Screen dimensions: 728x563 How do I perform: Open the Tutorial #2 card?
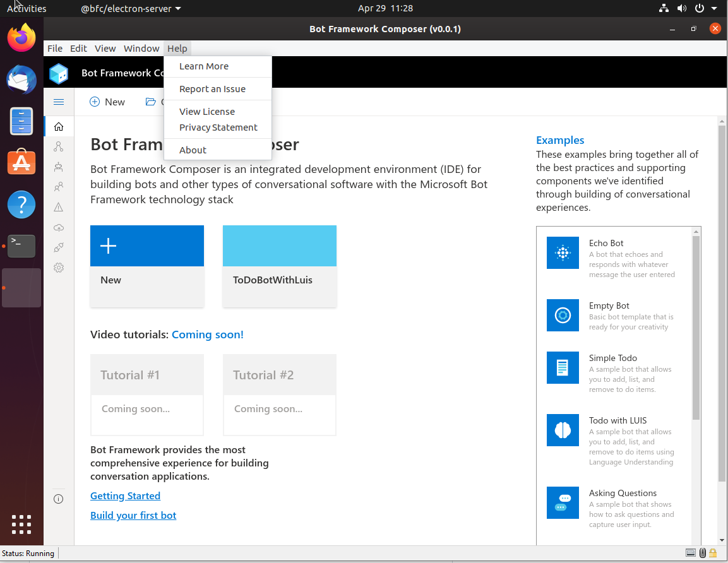pos(280,394)
